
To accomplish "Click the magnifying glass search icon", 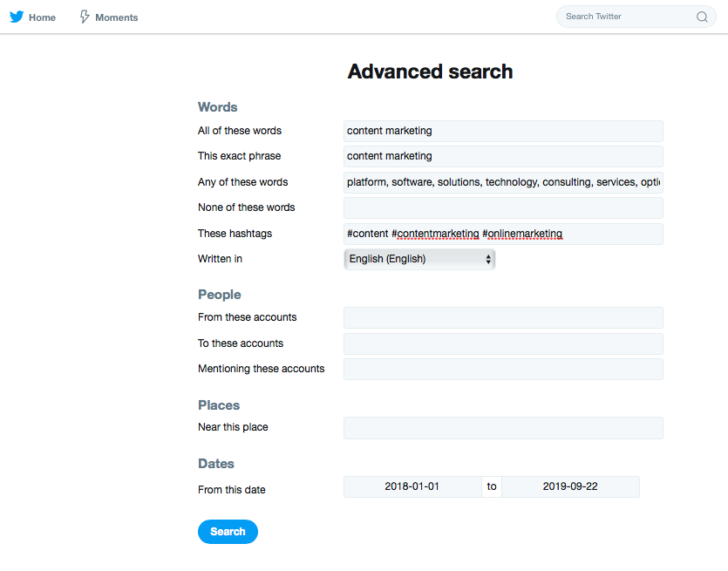I will [701, 17].
